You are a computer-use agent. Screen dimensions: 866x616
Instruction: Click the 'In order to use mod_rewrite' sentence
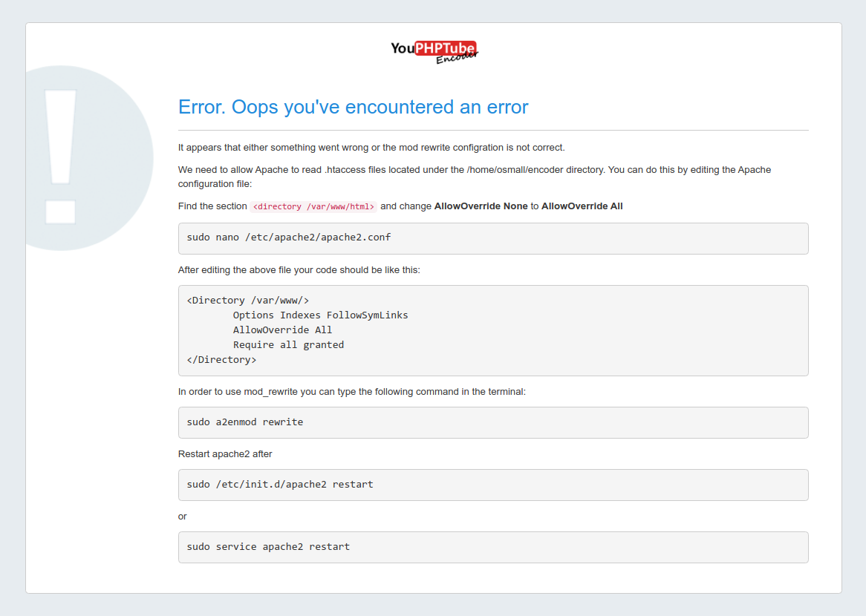352,391
